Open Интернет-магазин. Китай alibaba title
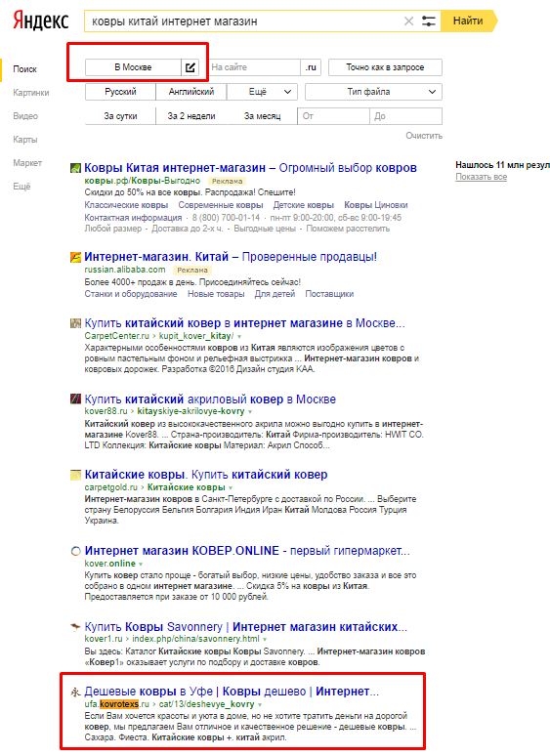Image resolution: width=550 pixels, height=756 pixels. click(x=231, y=257)
